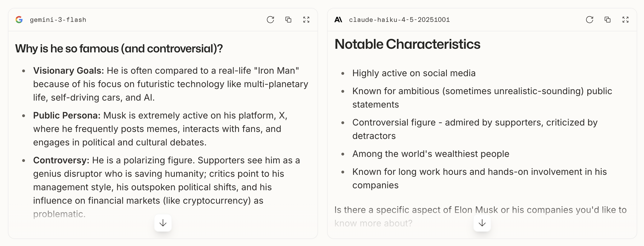
Task: Jump to bottom of gemini response
Action: pos(163,223)
